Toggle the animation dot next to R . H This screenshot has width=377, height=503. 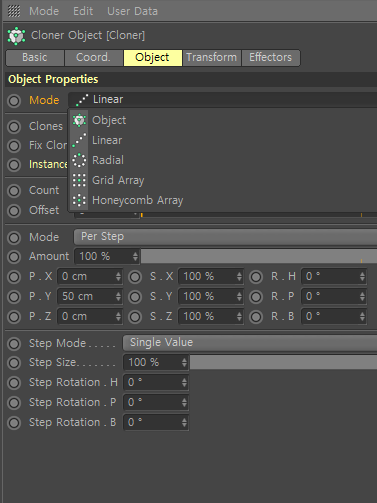click(x=256, y=277)
